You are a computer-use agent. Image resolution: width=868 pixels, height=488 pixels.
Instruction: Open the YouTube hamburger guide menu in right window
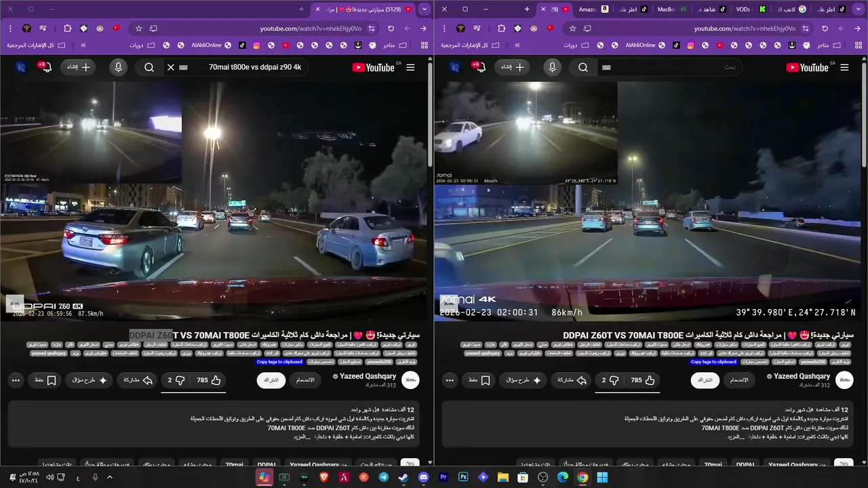click(x=844, y=67)
